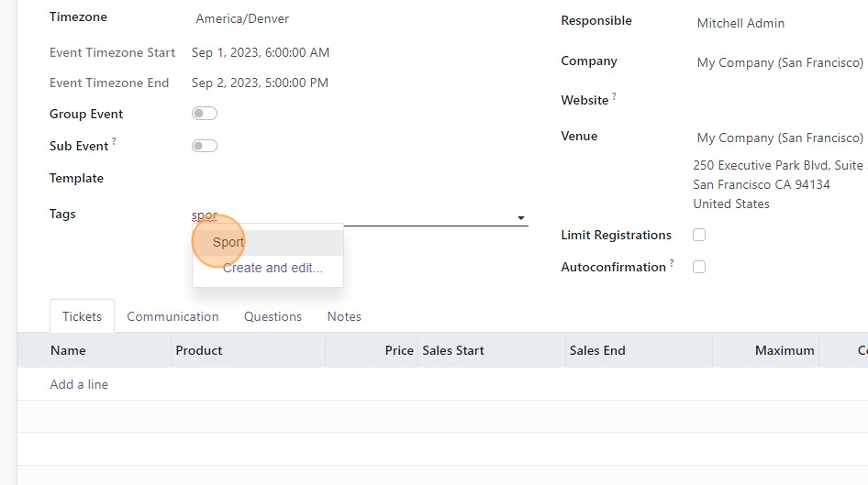
Task: Open the Tags dropdown arrow
Action: 521,218
